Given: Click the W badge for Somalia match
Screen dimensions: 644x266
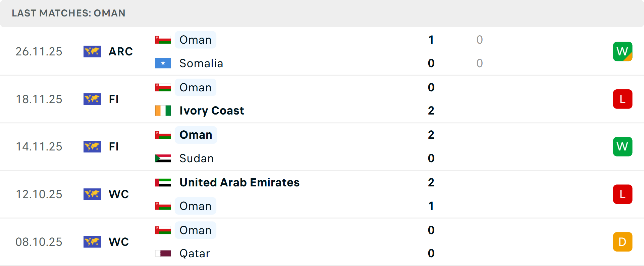Looking at the screenshot, I should (x=623, y=51).
